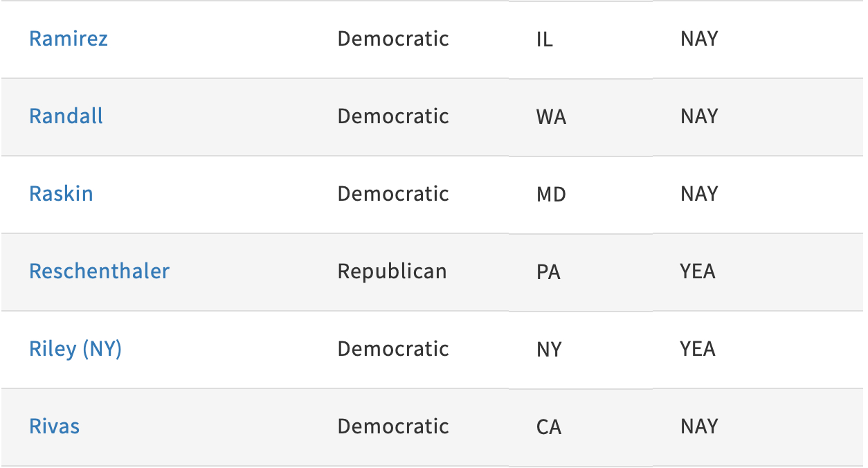Click the NAY vote in Raskin's row
The height and width of the screenshot is (468, 868).
699,194
